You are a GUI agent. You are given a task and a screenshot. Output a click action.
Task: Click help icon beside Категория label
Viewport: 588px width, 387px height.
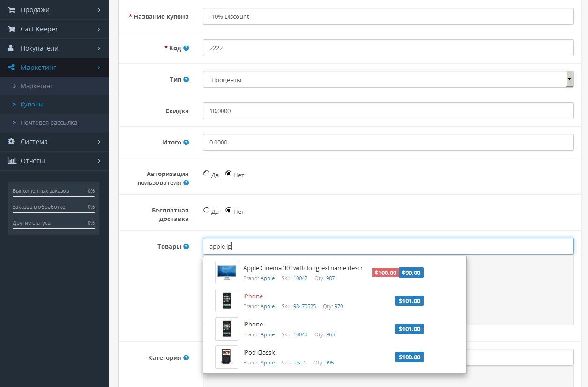click(186, 357)
